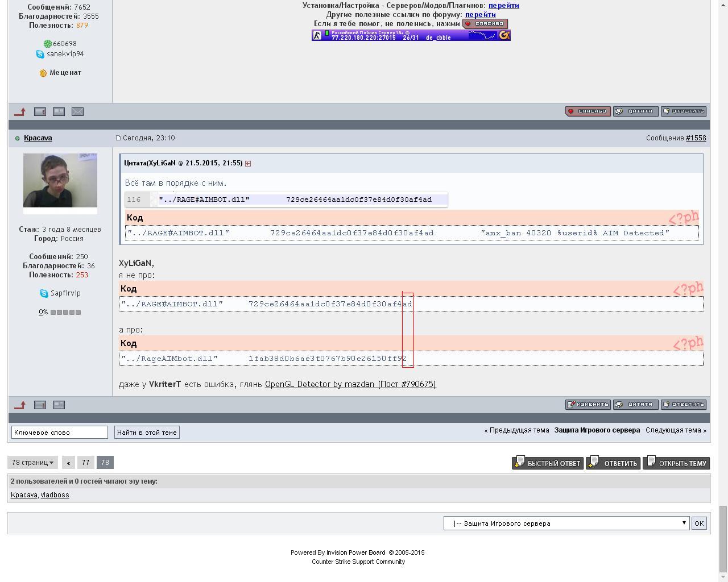
Task: Open the OpenGL Detector by mazdan link
Action: point(350,384)
